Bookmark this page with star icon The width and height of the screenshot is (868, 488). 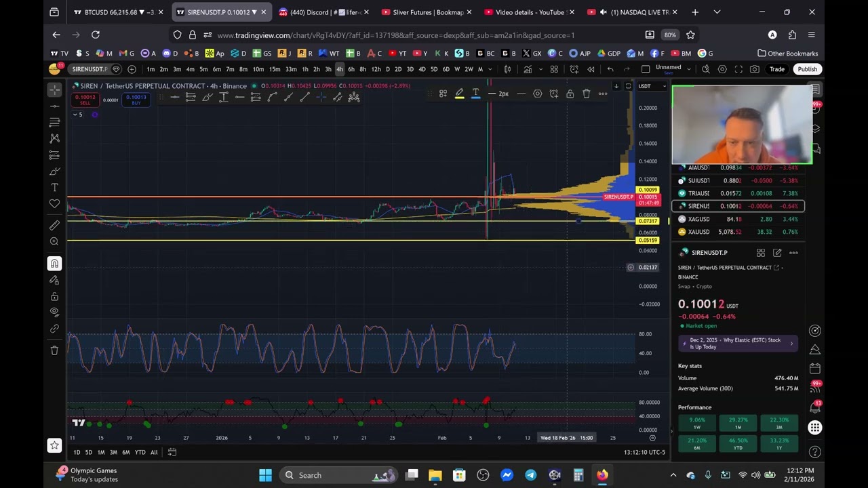(690, 35)
